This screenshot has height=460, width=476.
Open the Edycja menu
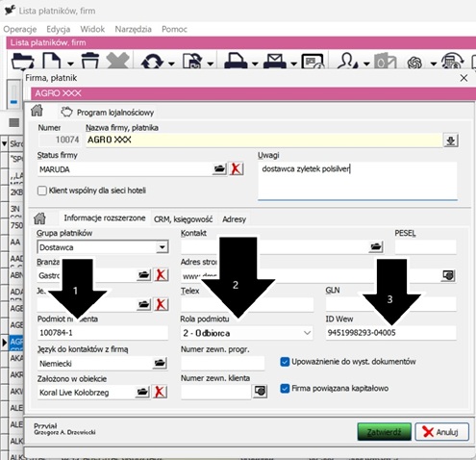click(x=59, y=29)
